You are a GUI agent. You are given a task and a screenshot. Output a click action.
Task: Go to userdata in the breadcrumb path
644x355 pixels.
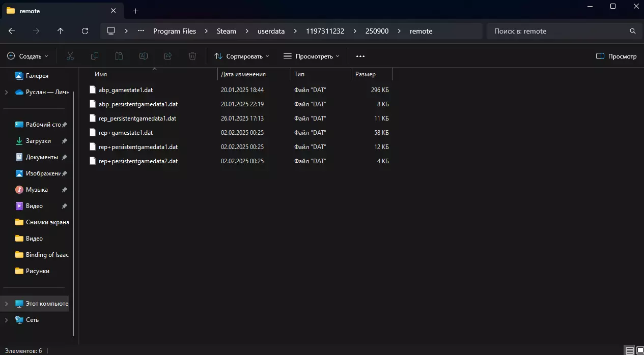(x=271, y=31)
